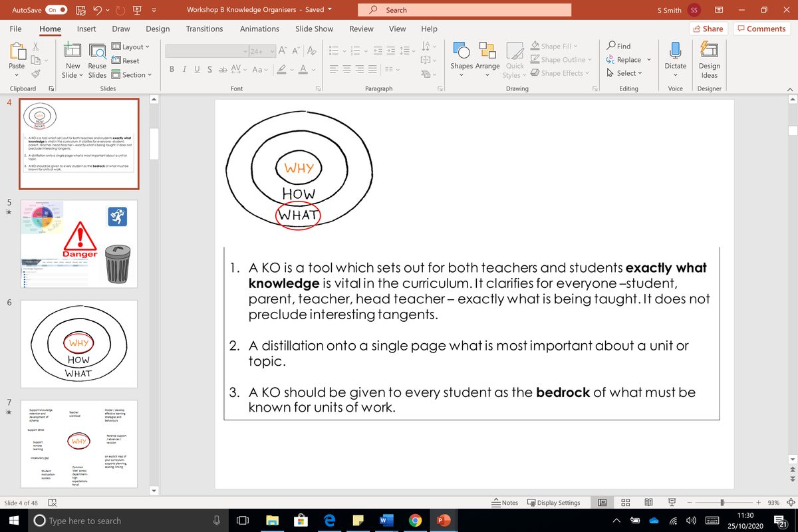Toggle underline formatting

(197, 70)
